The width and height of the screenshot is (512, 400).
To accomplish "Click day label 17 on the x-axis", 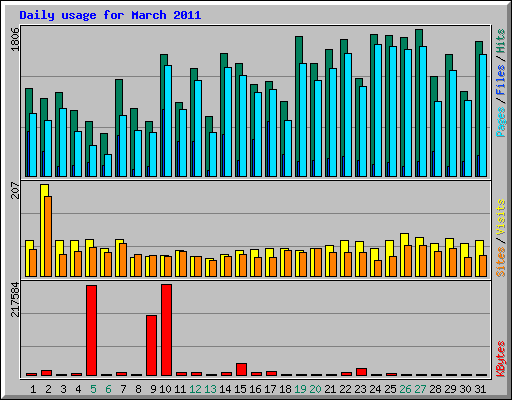I will pos(270,389).
